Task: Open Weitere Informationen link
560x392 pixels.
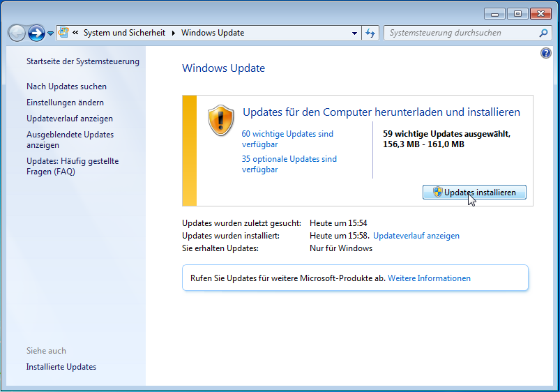Action: click(429, 278)
